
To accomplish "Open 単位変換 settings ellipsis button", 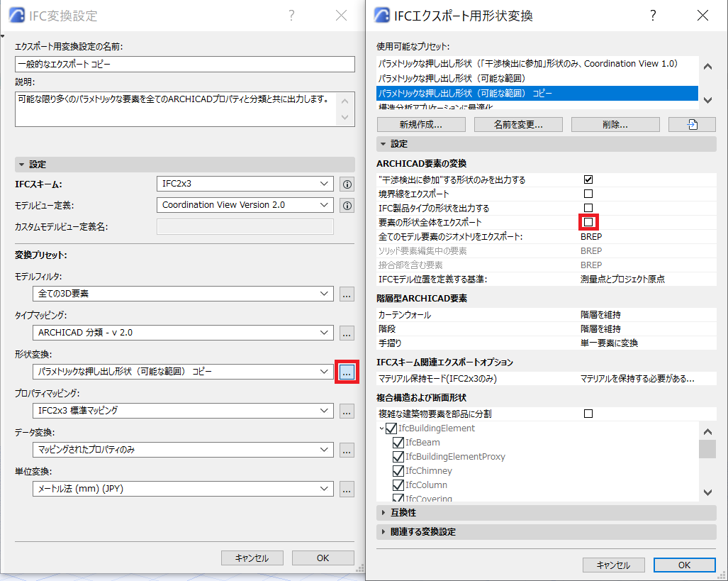I will [x=347, y=489].
